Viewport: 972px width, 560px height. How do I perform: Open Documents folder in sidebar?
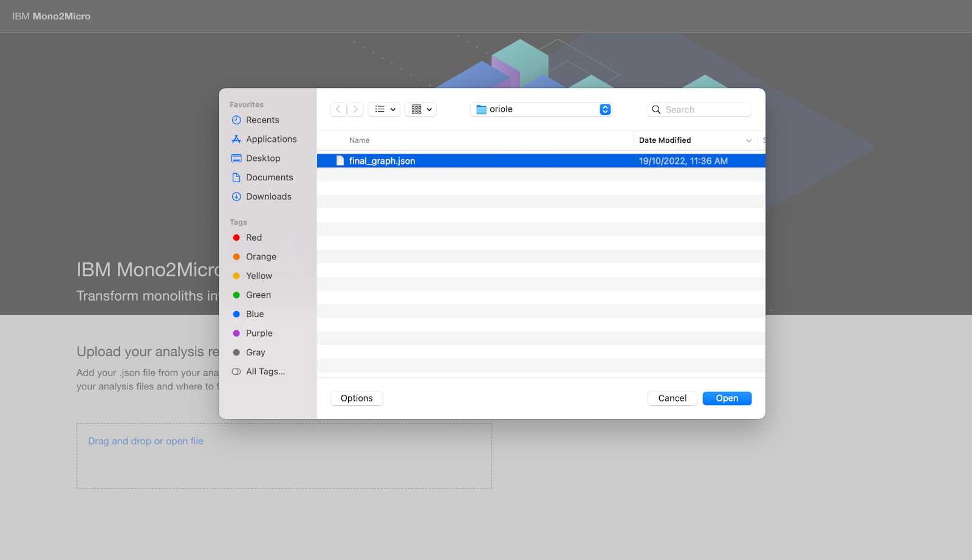[x=269, y=177]
